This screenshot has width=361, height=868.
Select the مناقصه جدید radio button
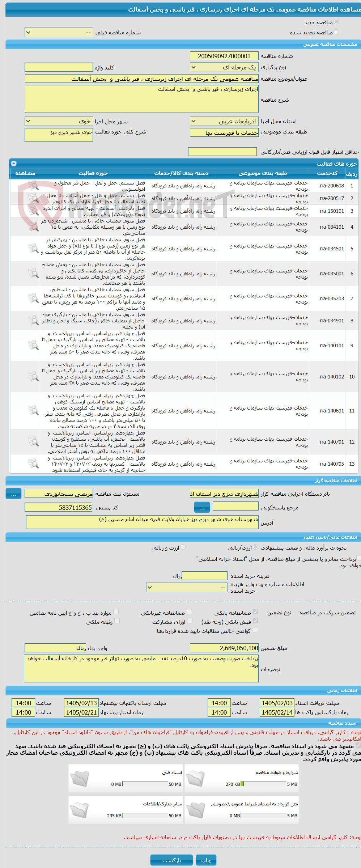click(x=336, y=22)
